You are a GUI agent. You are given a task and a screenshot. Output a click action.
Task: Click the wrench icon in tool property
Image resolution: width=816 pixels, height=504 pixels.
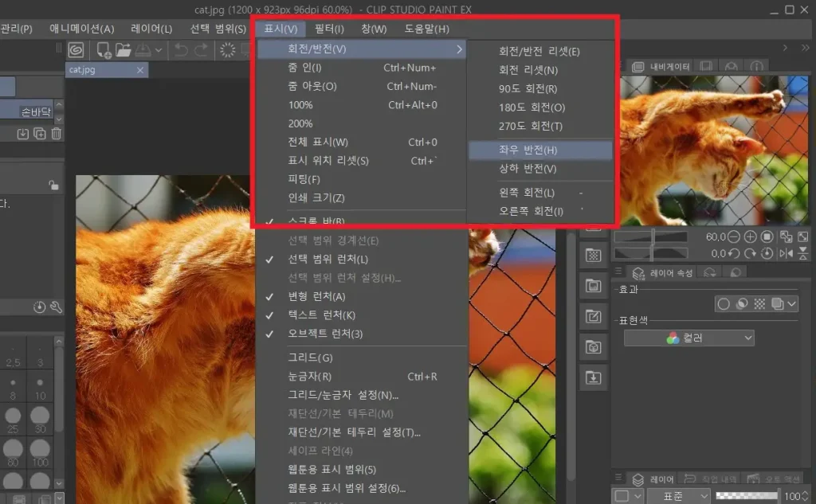(x=56, y=307)
